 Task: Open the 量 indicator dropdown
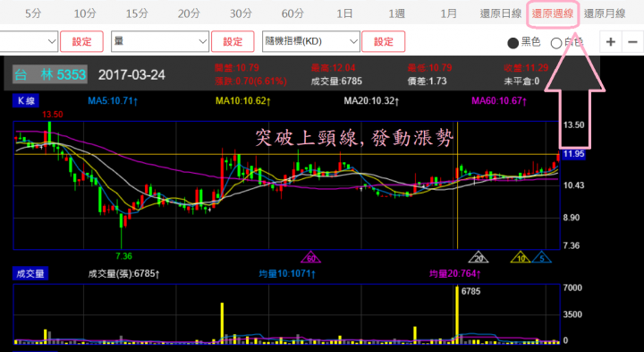(160, 41)
